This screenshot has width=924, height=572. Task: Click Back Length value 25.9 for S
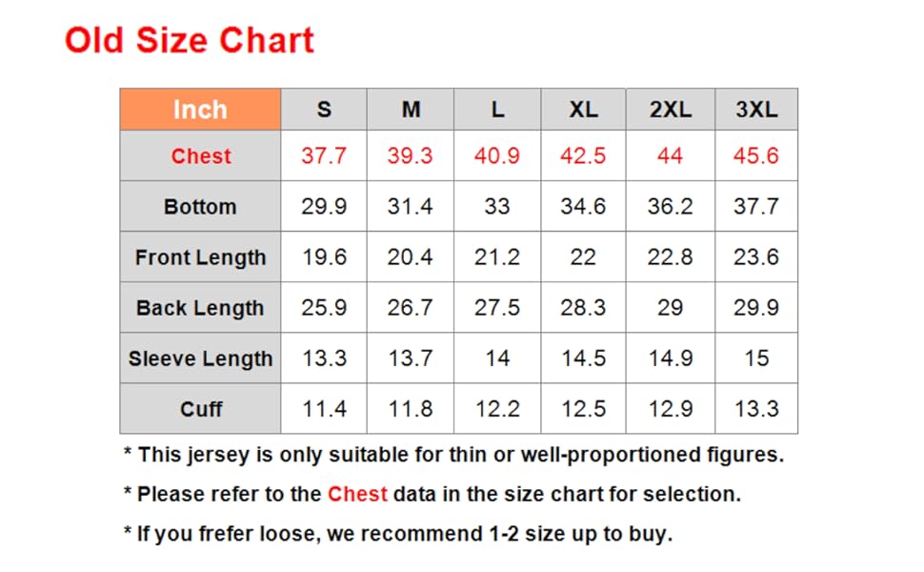click(x=324, y=308)
